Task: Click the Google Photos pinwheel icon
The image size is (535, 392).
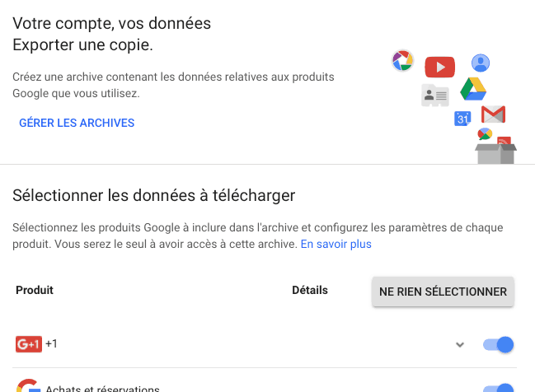Action: click(x=402, y=61)
